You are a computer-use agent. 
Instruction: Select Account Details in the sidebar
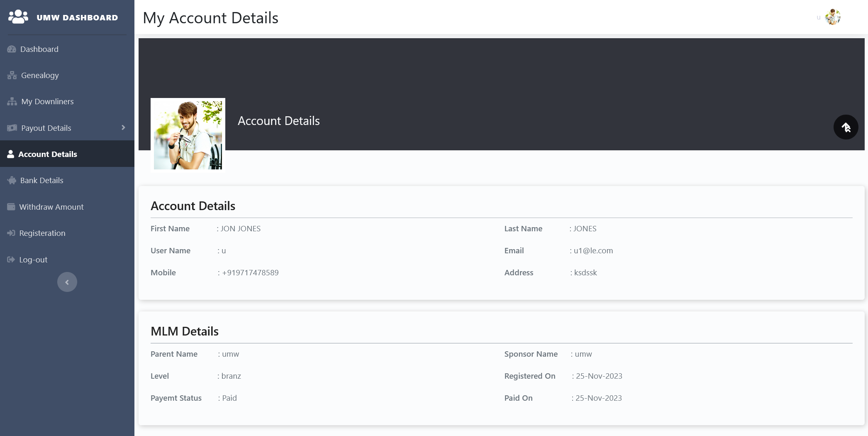pos(48,154)
